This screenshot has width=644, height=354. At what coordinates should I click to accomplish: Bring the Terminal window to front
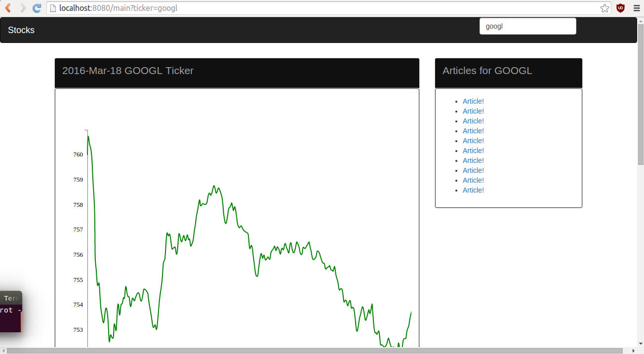pos(11,311)
